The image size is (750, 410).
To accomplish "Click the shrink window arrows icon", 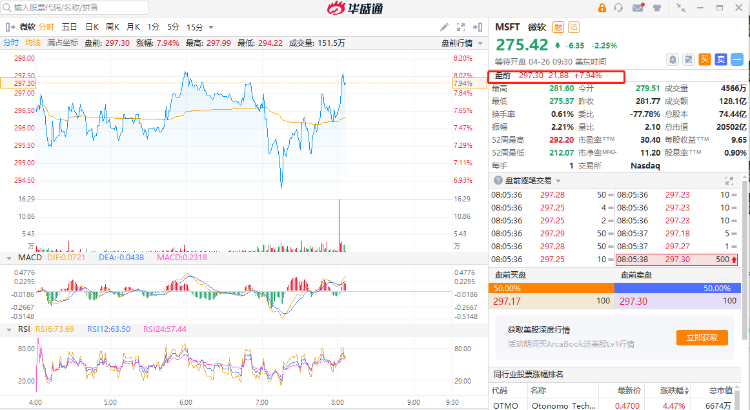I will [x=680, y=8].
